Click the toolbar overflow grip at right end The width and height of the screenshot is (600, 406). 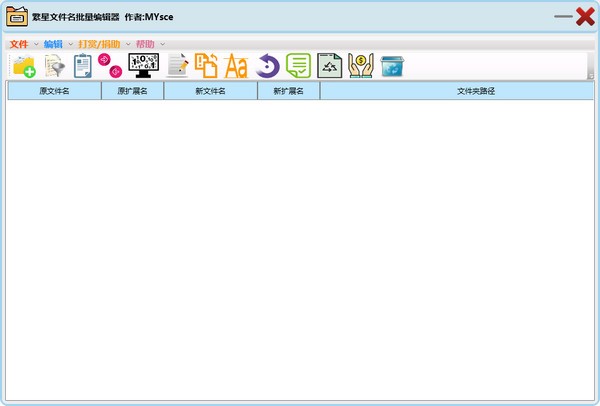[x=591, y=66]
